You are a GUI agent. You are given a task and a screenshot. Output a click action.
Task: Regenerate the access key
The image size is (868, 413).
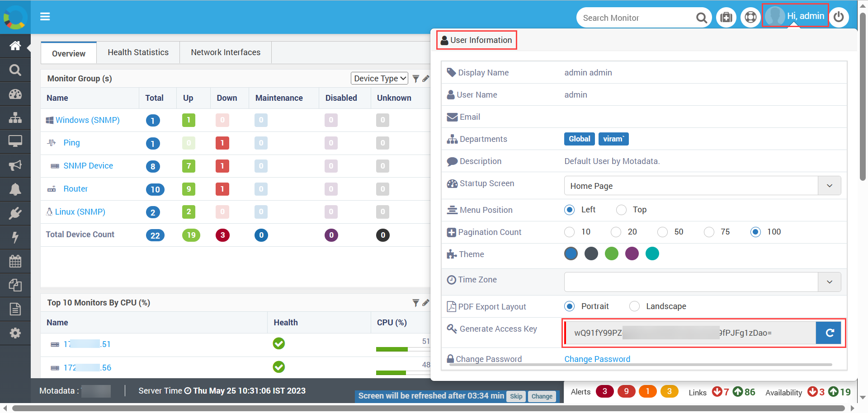click(829, 333)
